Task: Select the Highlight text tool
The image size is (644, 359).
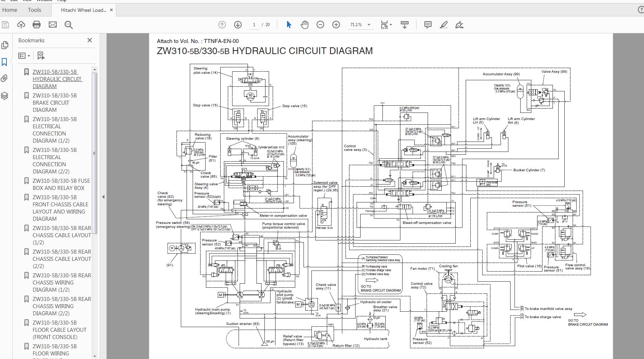Action: point(444,24)
